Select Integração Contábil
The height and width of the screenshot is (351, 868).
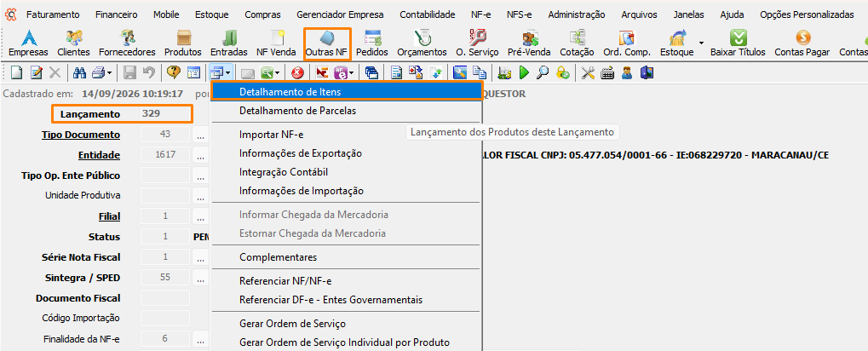tap(347, 172)
